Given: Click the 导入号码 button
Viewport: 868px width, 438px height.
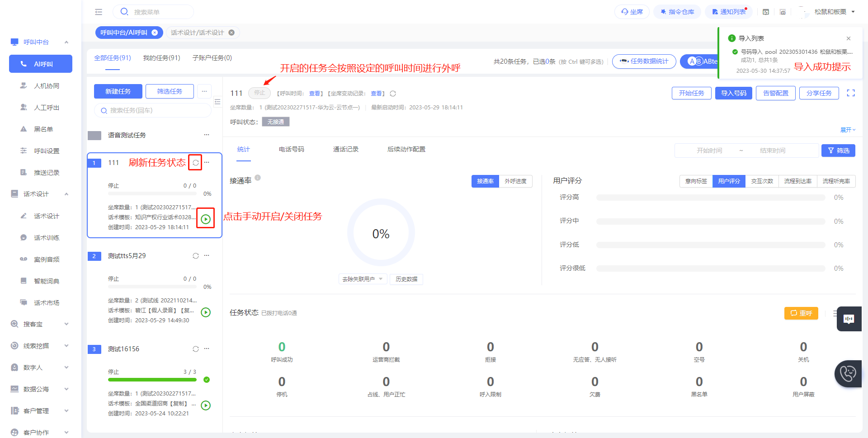Looking at the screenshot, I should coord(733,93).
